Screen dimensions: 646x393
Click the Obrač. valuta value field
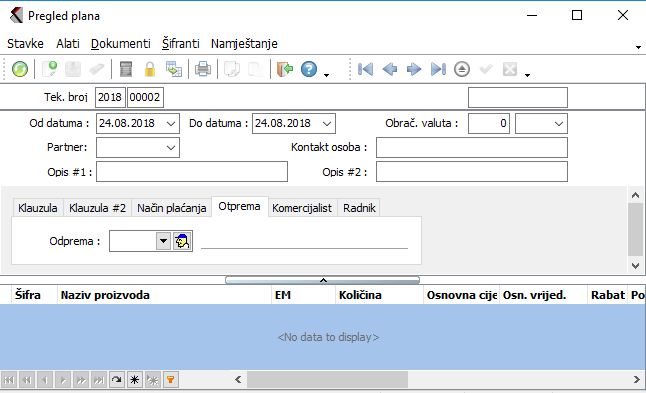tap(489, 124)
